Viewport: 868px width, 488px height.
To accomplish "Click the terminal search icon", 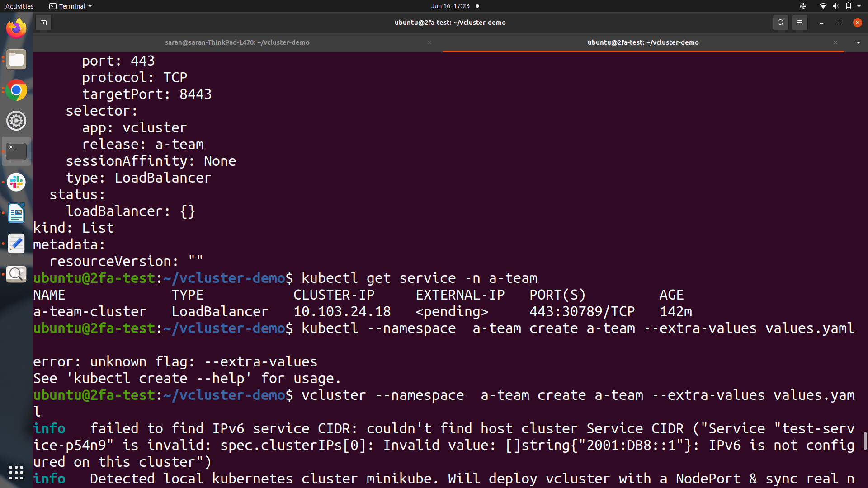I will (x=780, y=23).
